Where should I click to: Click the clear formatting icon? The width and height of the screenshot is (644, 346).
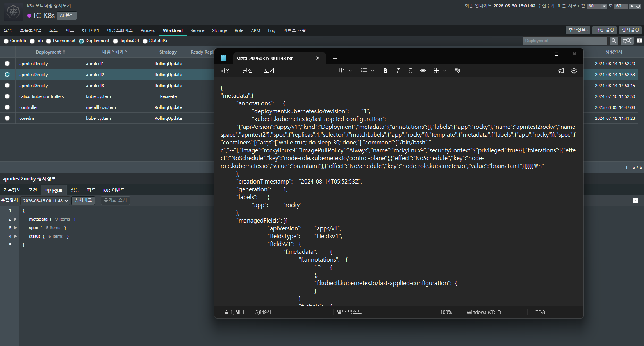click(457, 71)
